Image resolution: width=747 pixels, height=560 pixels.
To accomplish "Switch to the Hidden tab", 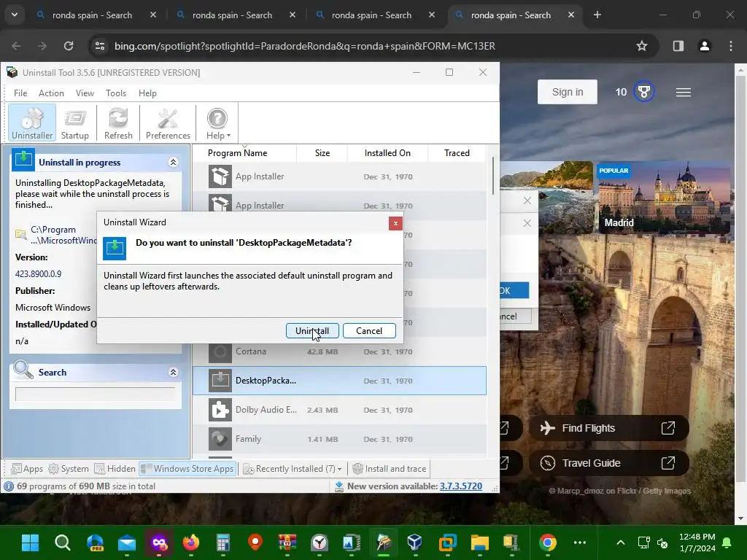I will 115,469.
